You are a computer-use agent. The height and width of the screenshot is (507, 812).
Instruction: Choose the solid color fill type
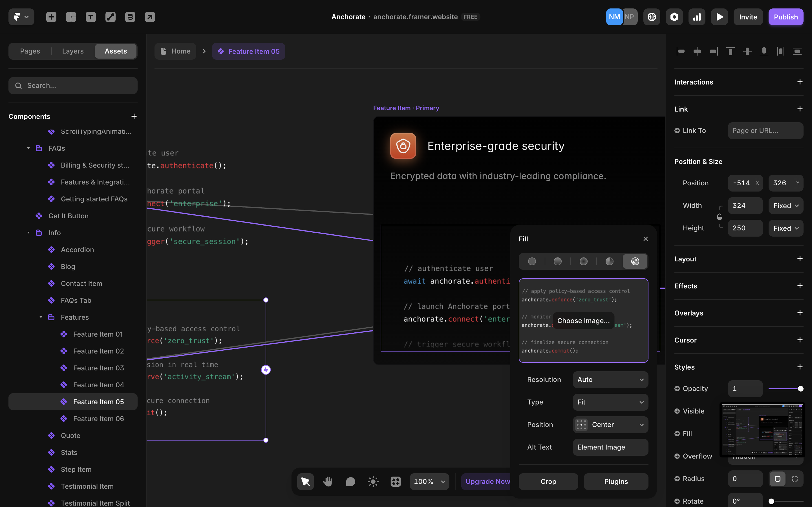532,261
